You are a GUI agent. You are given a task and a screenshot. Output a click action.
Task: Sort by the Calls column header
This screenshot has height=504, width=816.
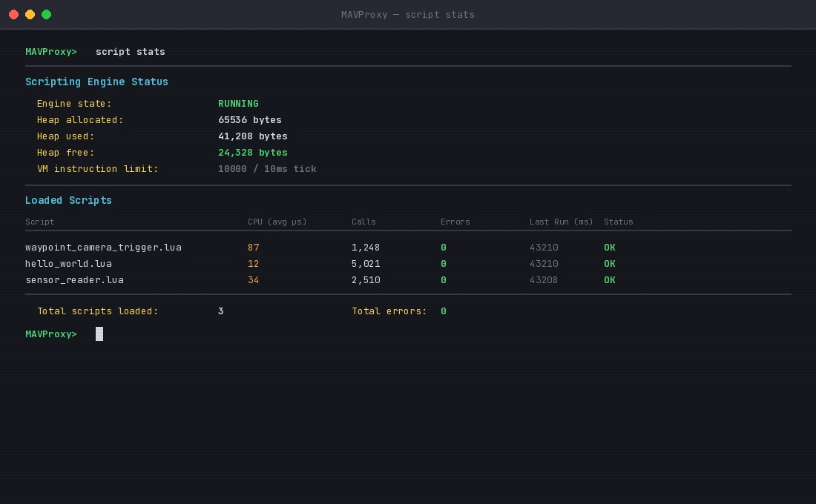(x=363, y=222)
